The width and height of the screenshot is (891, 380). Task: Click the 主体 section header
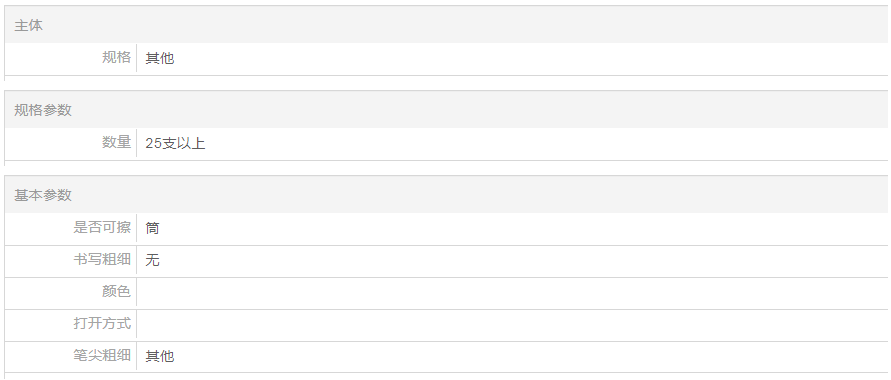pos(28,26)
